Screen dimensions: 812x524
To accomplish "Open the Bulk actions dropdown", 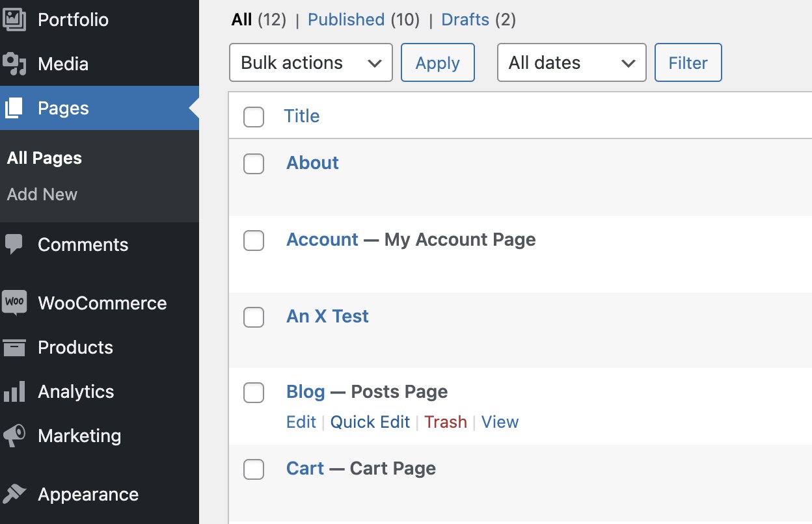I will 310,62.
